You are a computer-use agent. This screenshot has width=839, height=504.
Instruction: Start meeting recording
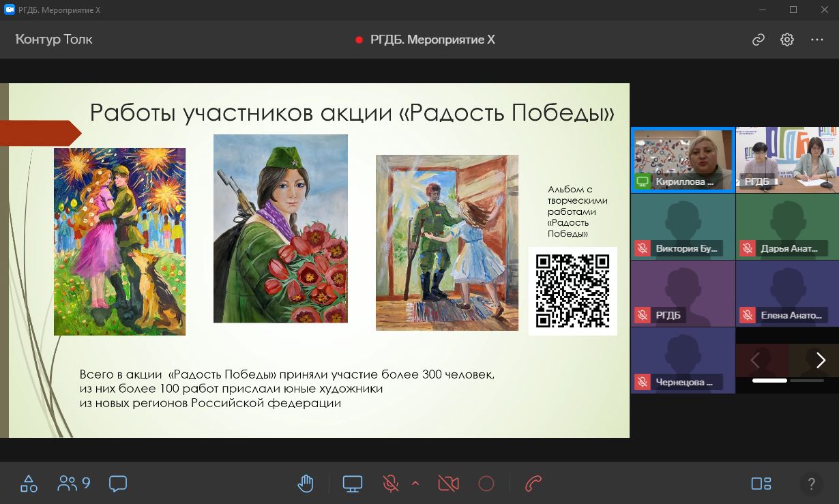click(486, 483)
